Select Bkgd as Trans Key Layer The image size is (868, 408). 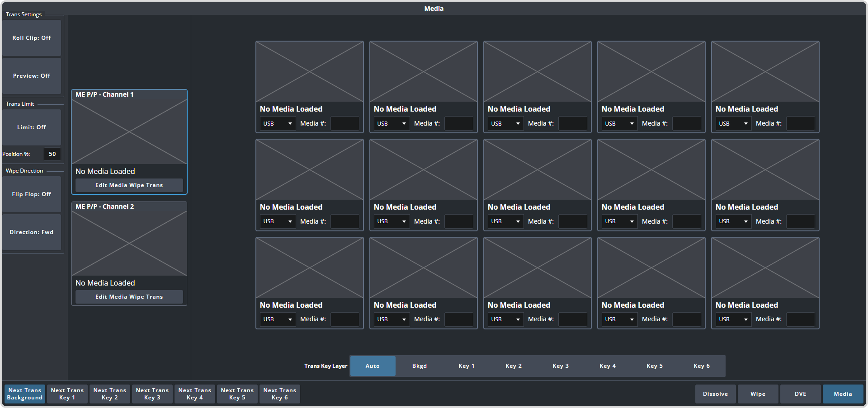point(420,366)
